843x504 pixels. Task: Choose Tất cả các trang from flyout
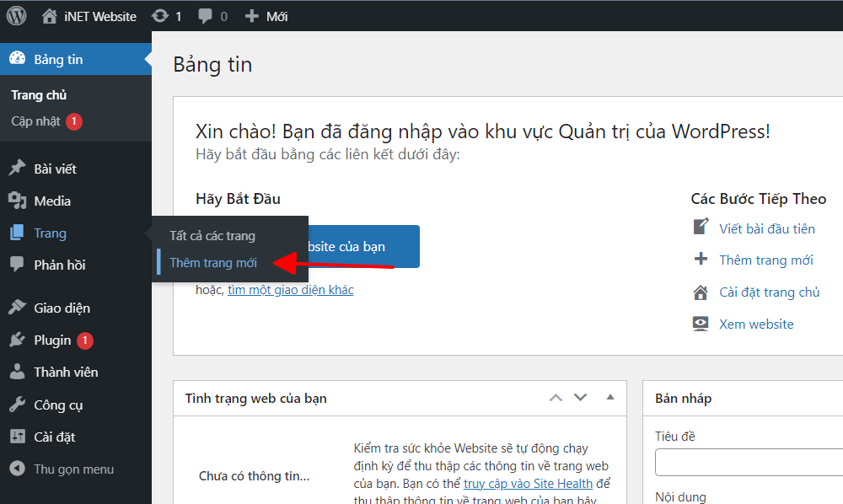[x=212, y=236]
